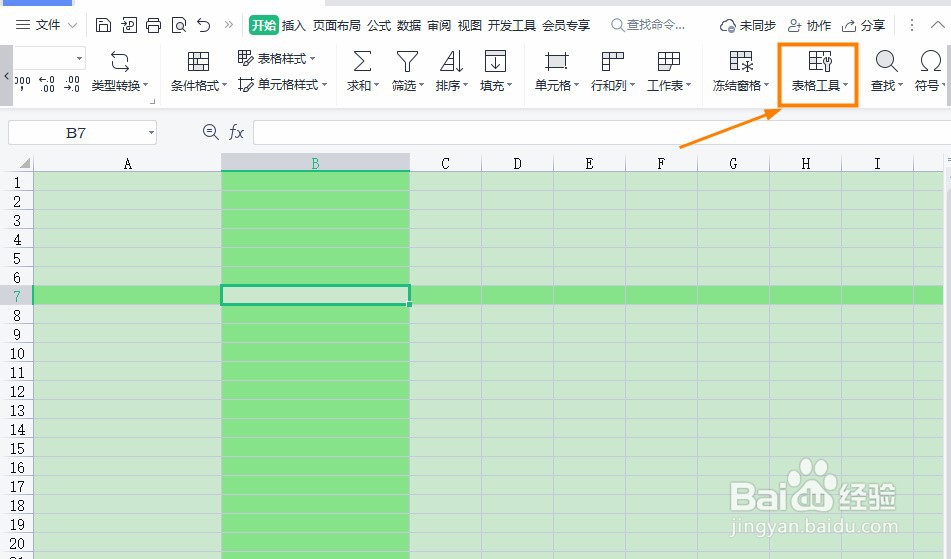This screenshot has height=559, width=951.
Task: Click the export-to-PDF icon beside Save
Action: pos(129,25)
